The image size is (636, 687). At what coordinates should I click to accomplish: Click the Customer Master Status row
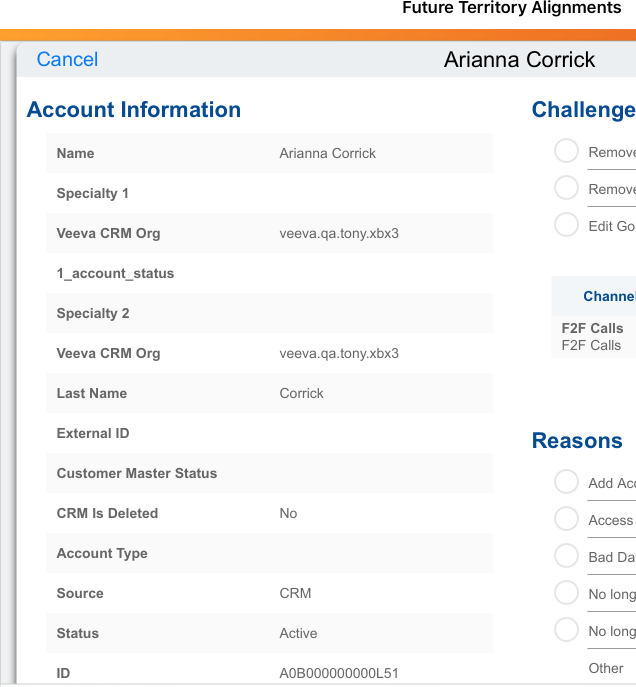click(269, 473)
